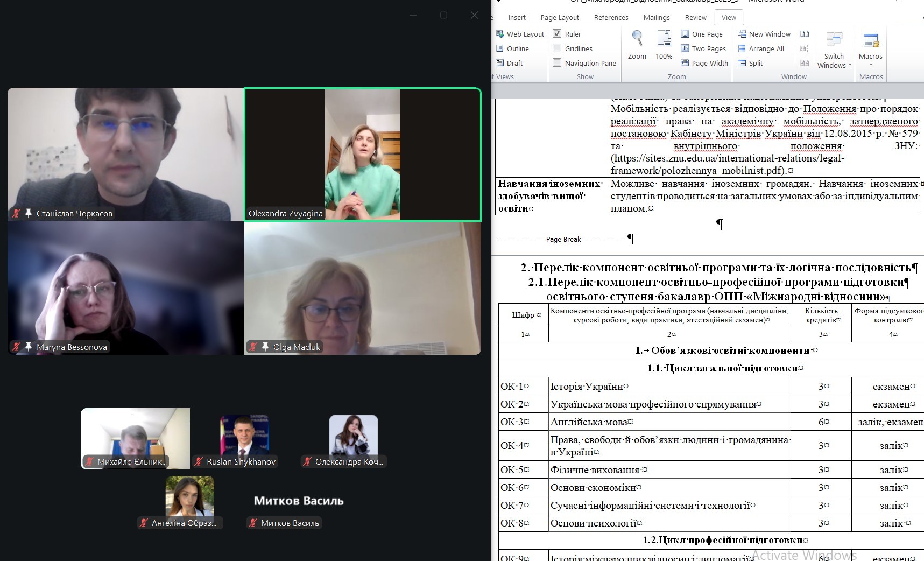Set zoom to 100% page icon
The image size is (924, 561).
[664, 44]
